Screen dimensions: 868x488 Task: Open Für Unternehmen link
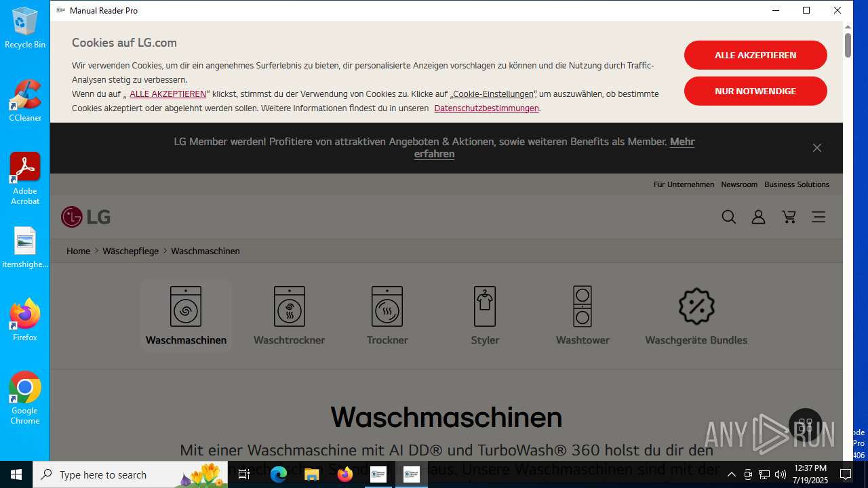pos(684,184)
